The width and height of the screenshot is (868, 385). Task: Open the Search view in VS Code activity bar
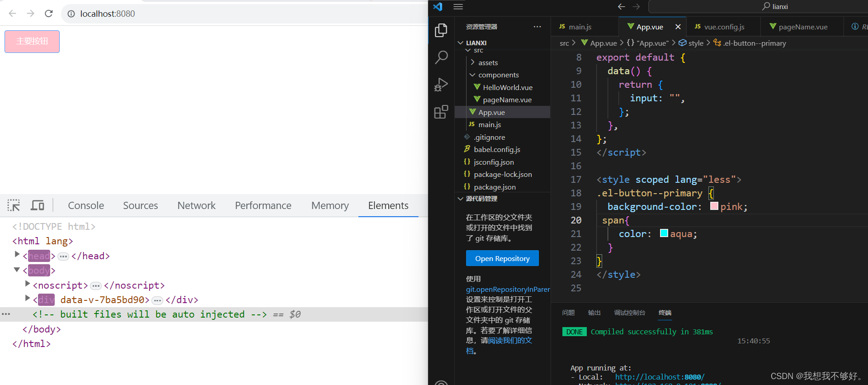[x=441, y=57]
